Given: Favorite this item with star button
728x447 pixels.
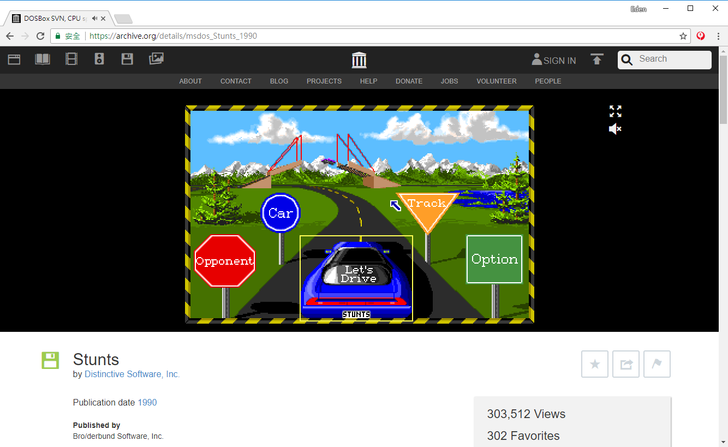Looking at the screenshot, I should point(595,364).
